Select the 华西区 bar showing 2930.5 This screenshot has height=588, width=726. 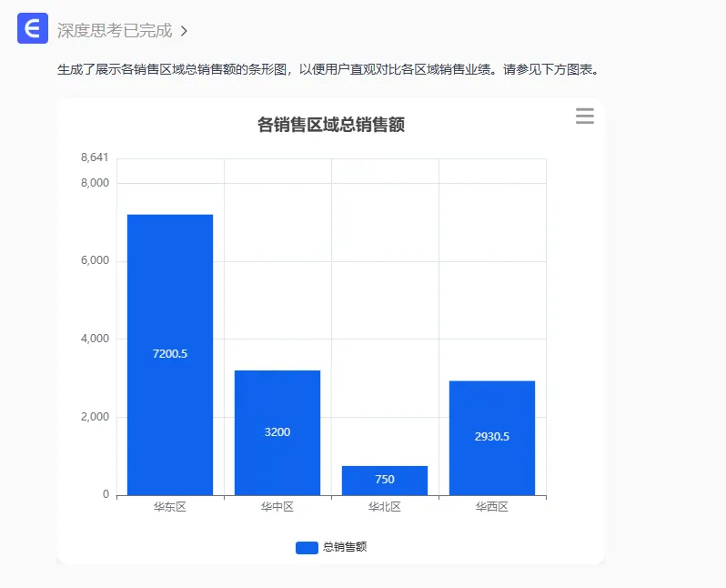492,438
